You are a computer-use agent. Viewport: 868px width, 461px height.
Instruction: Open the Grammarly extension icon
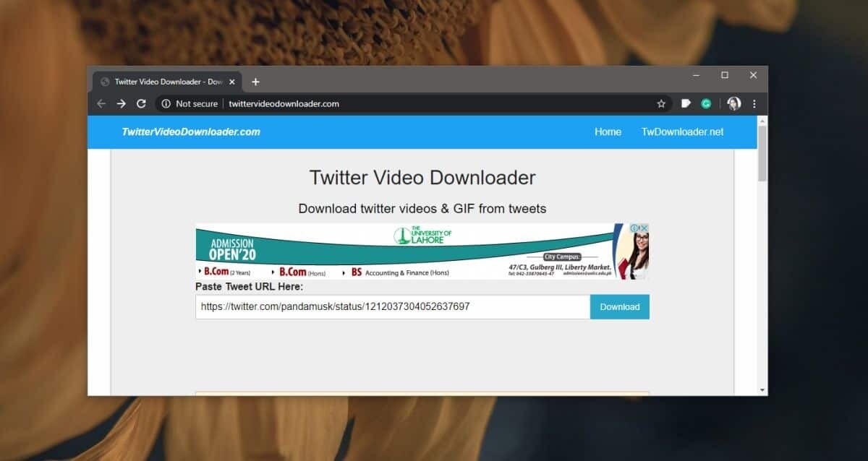(x=707, y=103)
